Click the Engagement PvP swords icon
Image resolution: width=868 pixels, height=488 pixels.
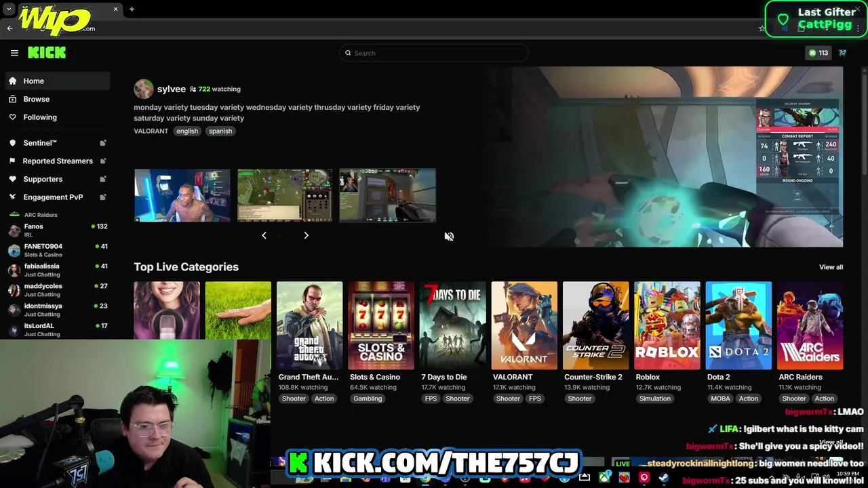pos(12,197)
